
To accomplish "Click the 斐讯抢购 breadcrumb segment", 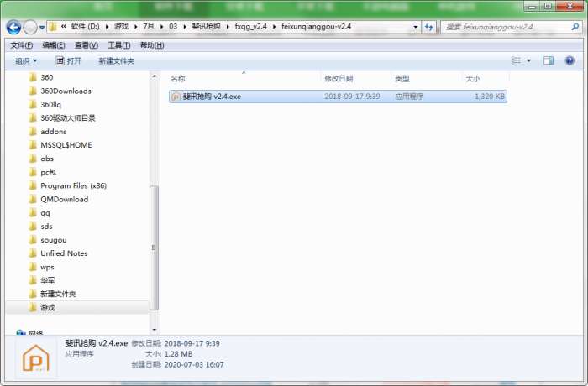I will (206, 27).
